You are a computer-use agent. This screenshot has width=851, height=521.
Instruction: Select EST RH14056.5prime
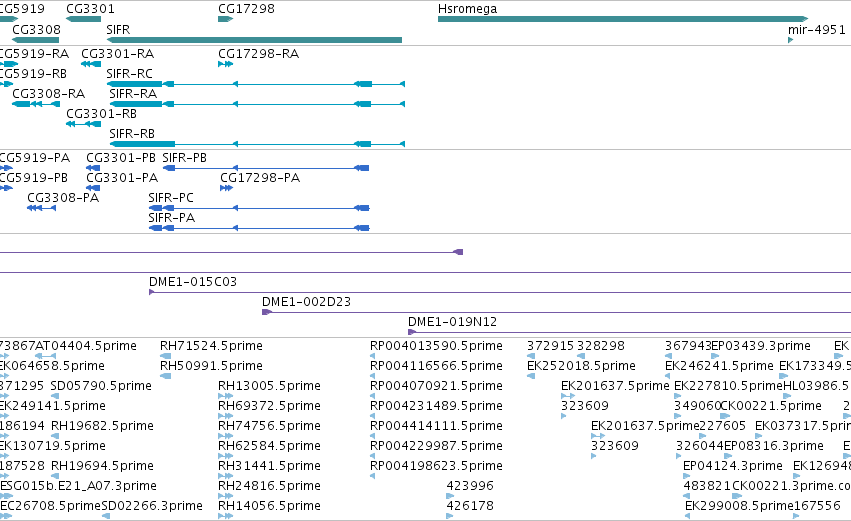click(x=269, y=506)
